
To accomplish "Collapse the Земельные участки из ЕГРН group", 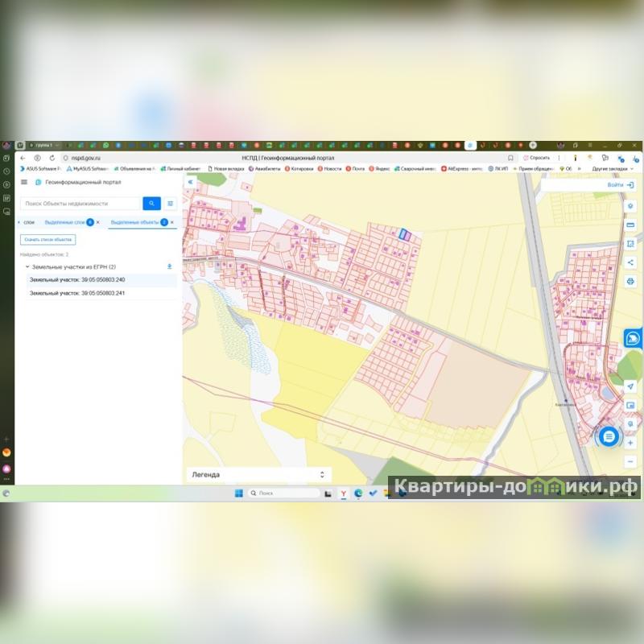I will [27, 266].
